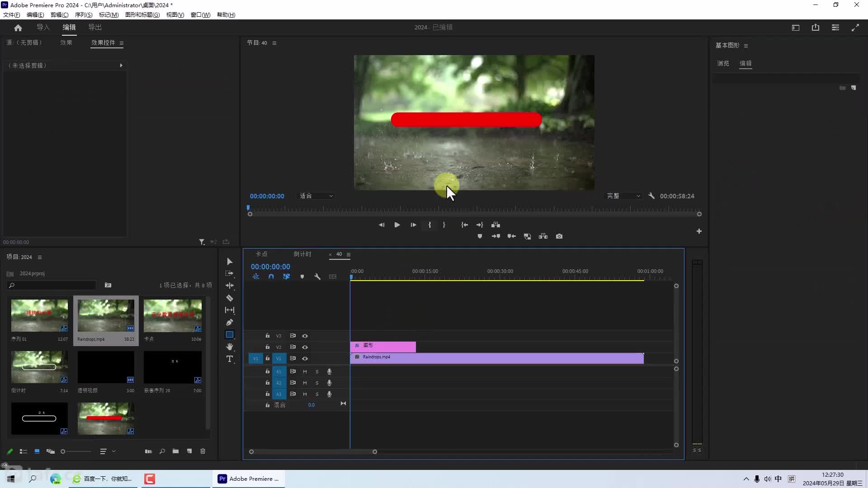Open 基本图形 panel menu
The width and height of the screenshot is (868, 488).
pos(746,46)
